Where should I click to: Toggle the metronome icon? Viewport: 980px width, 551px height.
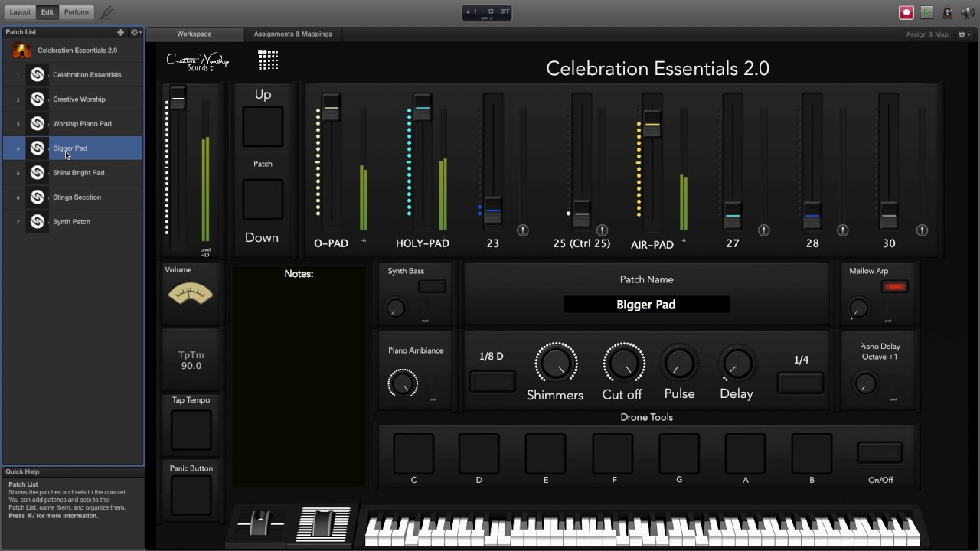pos(948,12)
